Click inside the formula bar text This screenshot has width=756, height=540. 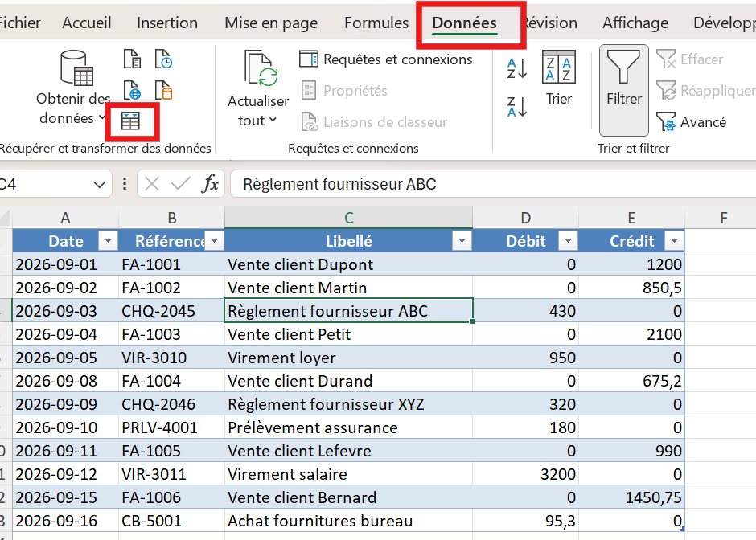(x=491, y=184)
